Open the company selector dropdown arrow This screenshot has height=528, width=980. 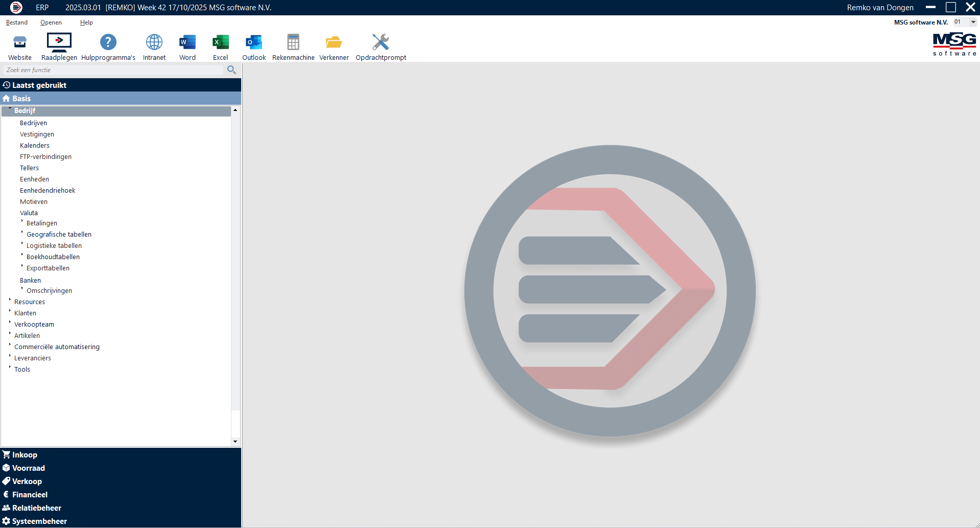click(973, 22)
